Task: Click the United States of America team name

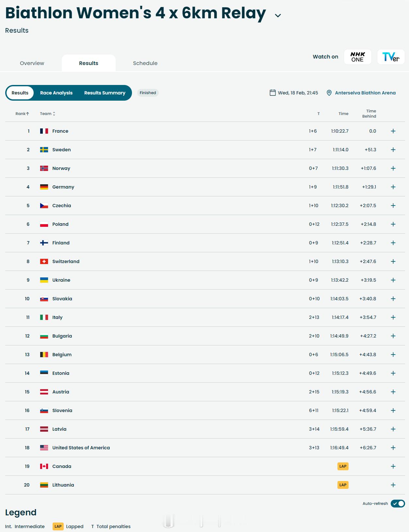Action: click(x=81, y=448)
